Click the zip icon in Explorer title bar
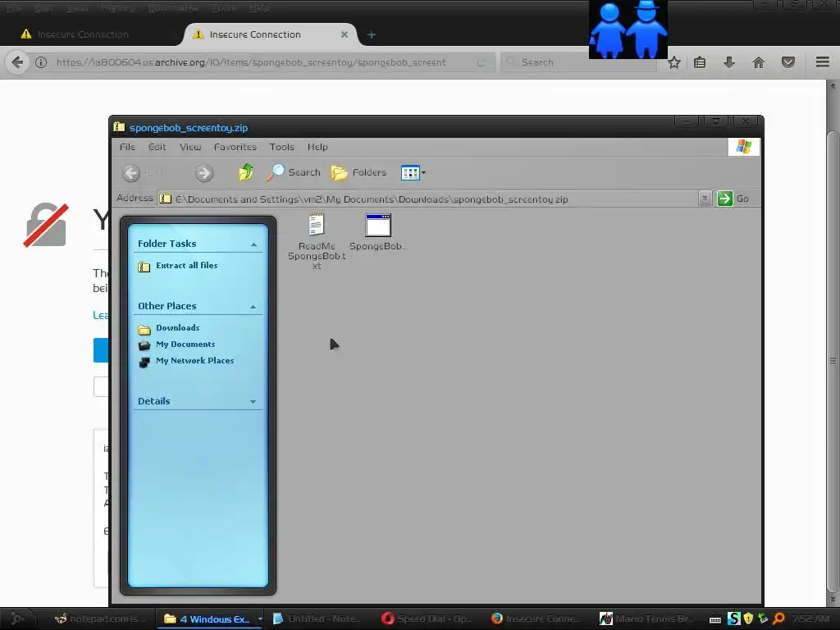840x630 pixels. (119, 127)
